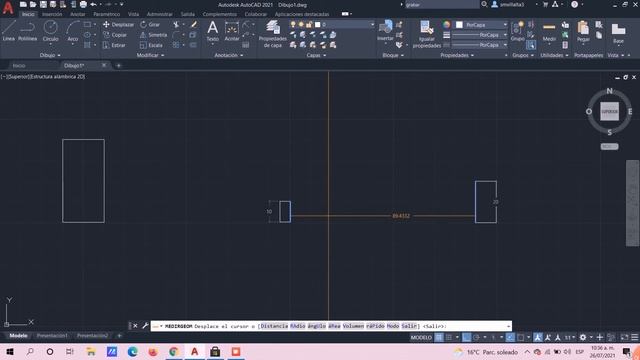Click the undo arrow in quick access toolbar
Image resolution: width=640 pixels, height=360 pixels.
[93, 4]
